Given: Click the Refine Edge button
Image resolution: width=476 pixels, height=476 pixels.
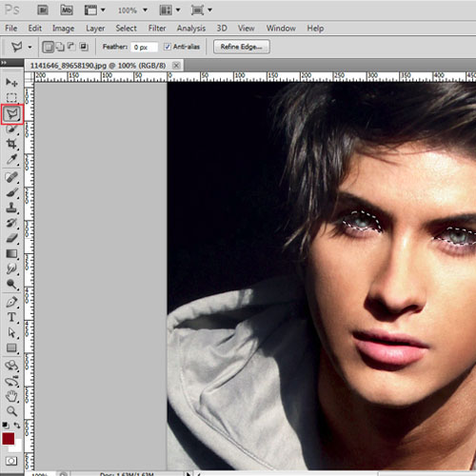Looking at the screenshot, I should 242,47.
